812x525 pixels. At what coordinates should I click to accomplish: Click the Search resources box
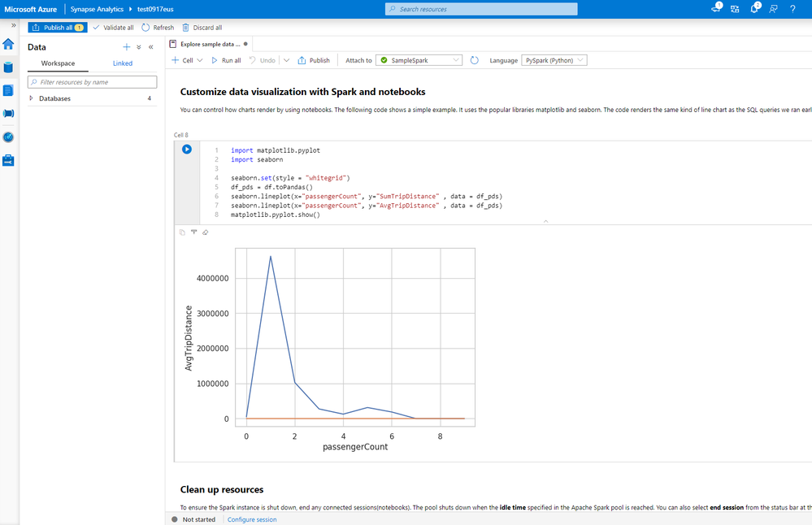(481, 9)
